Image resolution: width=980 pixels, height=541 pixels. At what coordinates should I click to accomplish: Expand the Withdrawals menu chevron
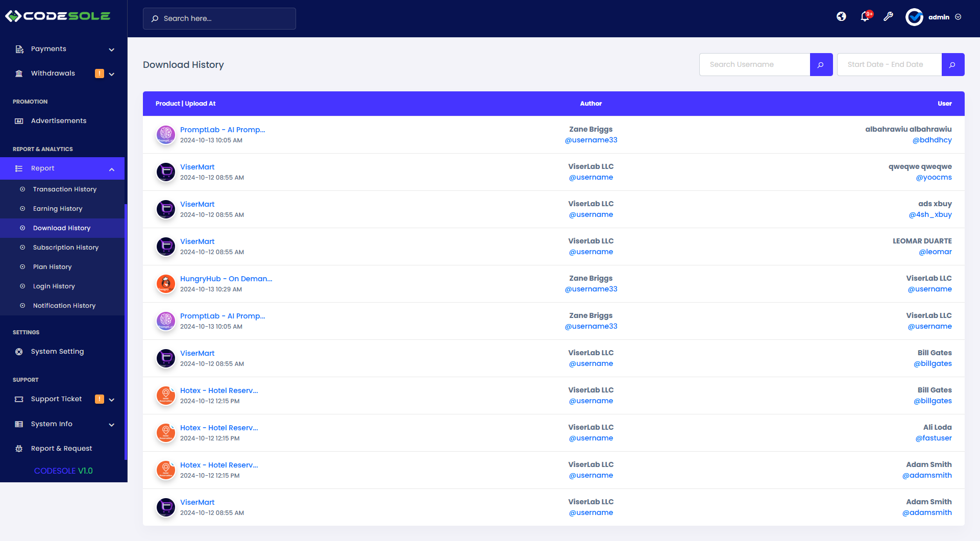(112, 74)
